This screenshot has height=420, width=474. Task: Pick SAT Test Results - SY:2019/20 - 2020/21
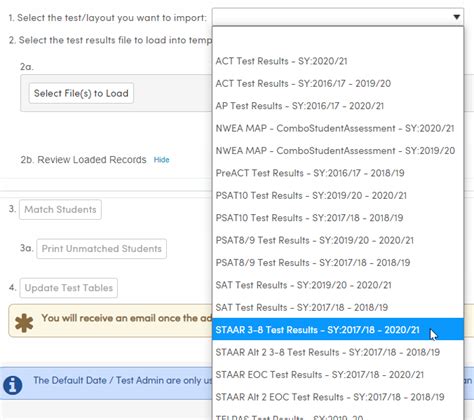338,285
